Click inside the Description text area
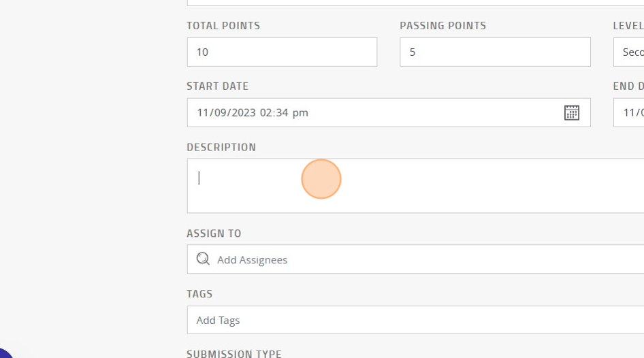 click(415, 186)
